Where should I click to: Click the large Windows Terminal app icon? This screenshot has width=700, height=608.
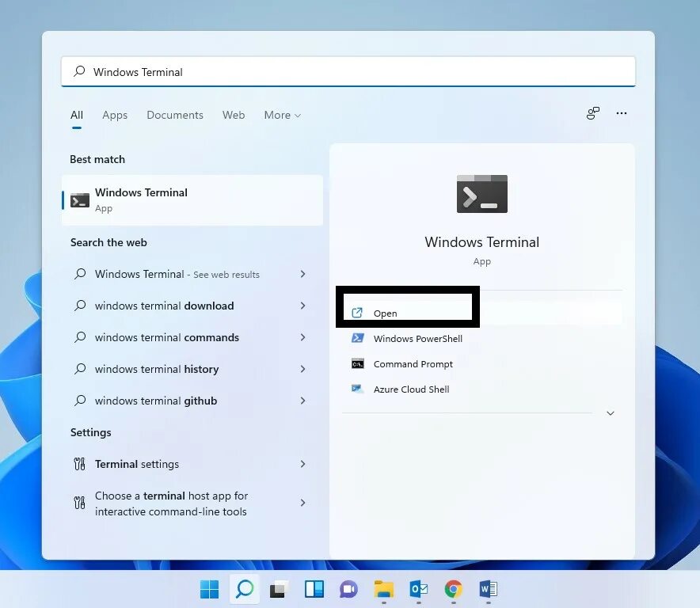tap(482, 194)
